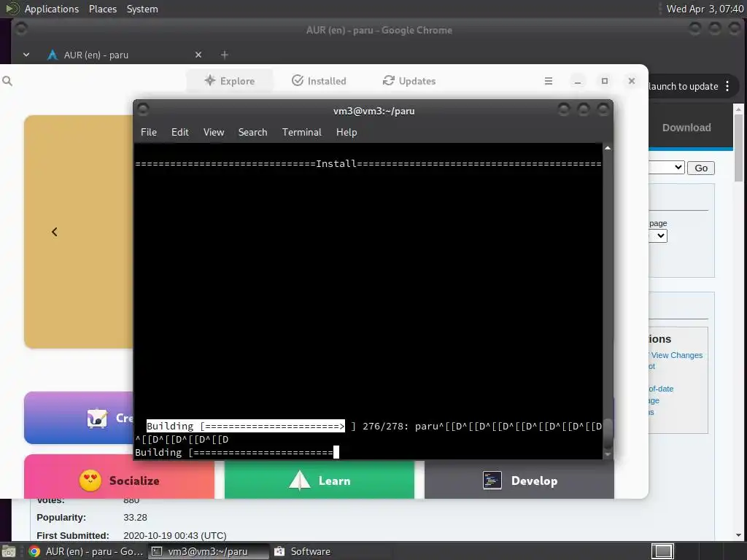Open the terminal Edit menu
The width and height of the screenshot is (747, 560).
tap(179, 132)
